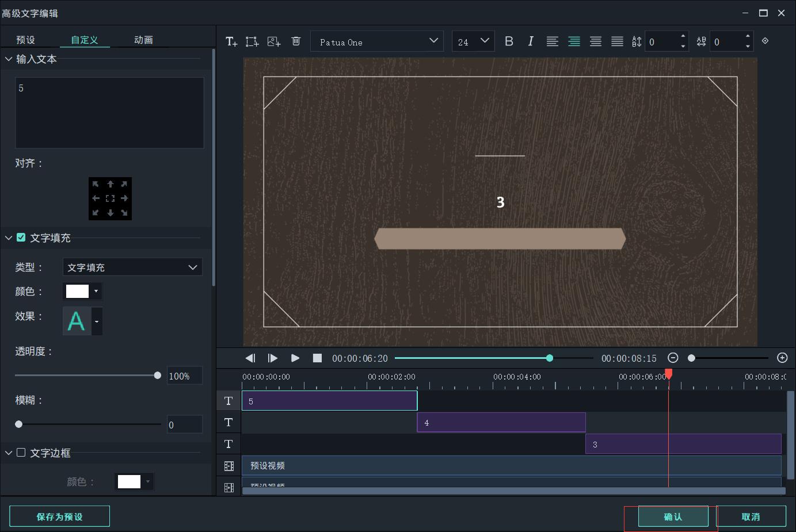The height and width of the screenshot is (532, 796).
Task: Open the Patua One font dropdown
Action: (377, 41)
